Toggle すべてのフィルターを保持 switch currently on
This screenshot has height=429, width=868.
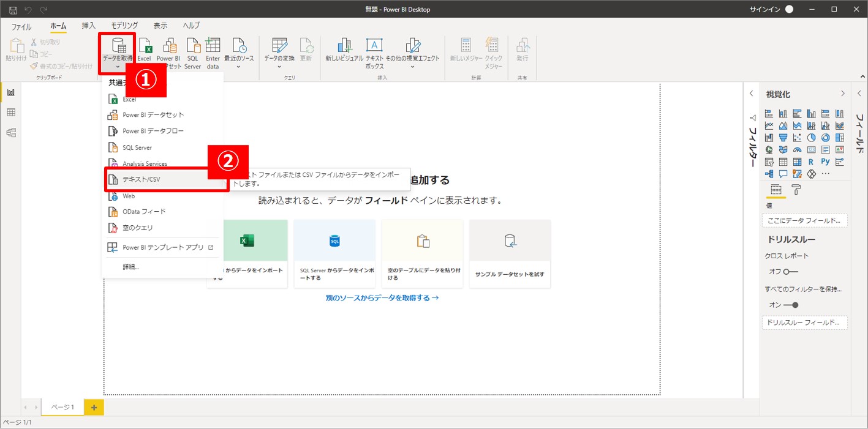pos(791,305)
